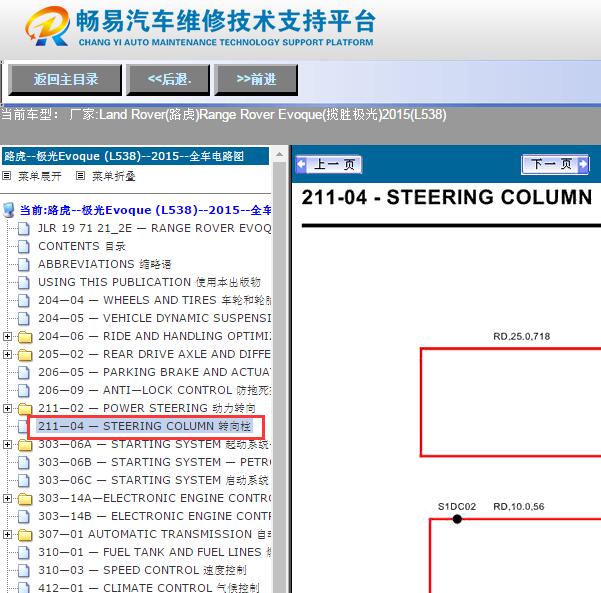
Task: Expand the 307-01 AUTOMATIC TRANSMISSION folder
Action: coord(7,535)
